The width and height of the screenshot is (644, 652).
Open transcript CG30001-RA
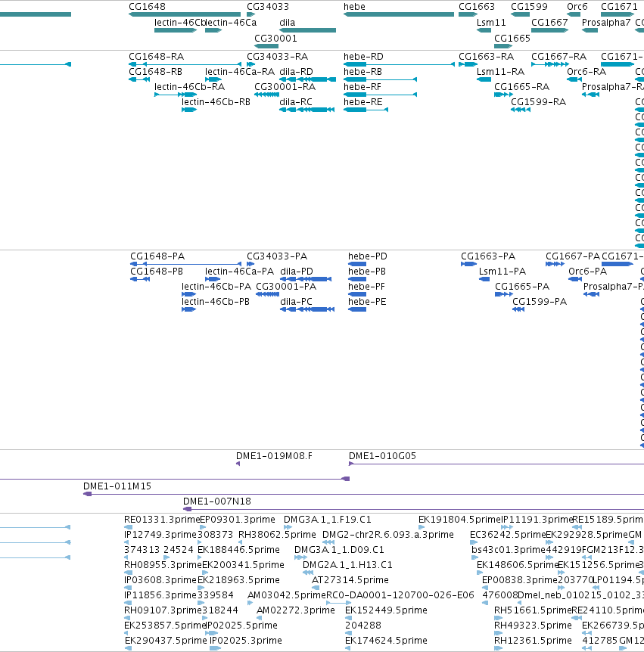click(285, 86)
